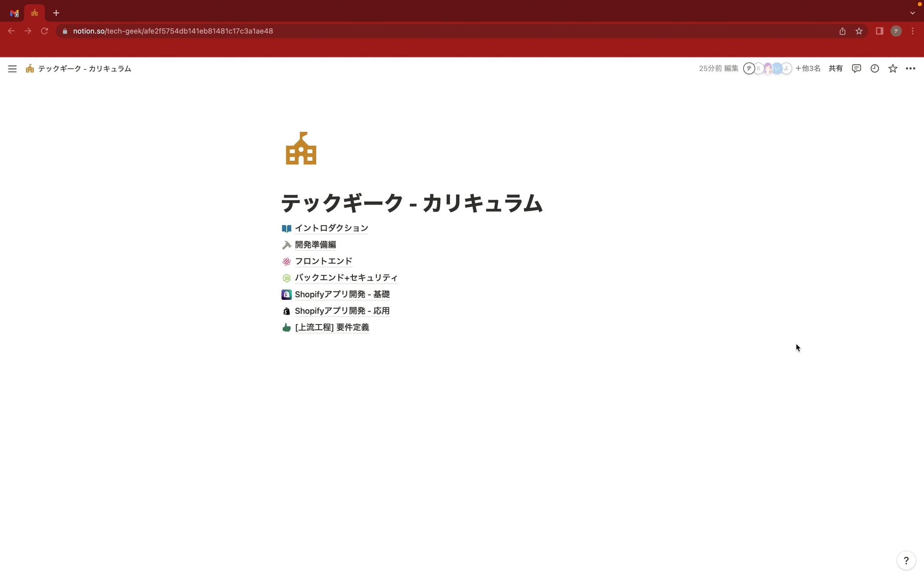924x578 pixels.
Task: Open the three-dot page options menu
Action: (x=911, y=69)
